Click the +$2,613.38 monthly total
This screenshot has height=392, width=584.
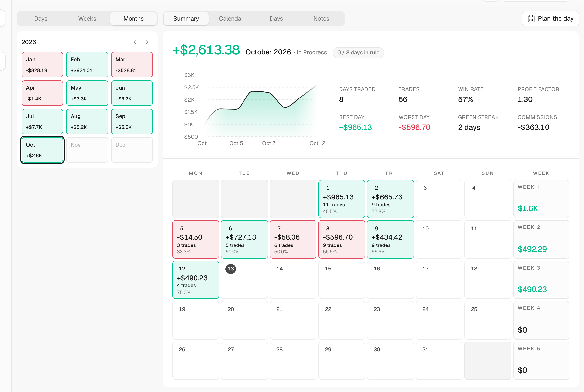(x=206, y=50)
